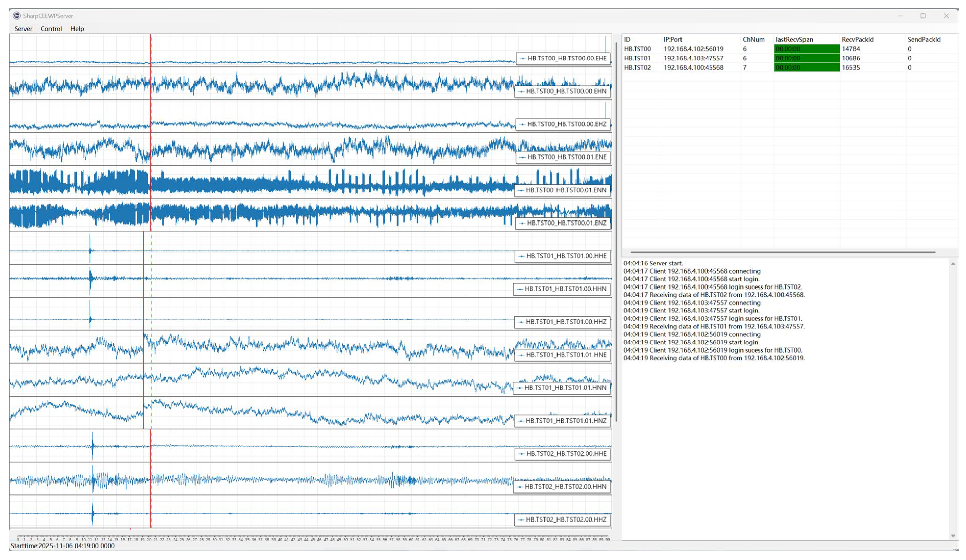Click the HB.TST02.00.HHN channel legend

562,487
